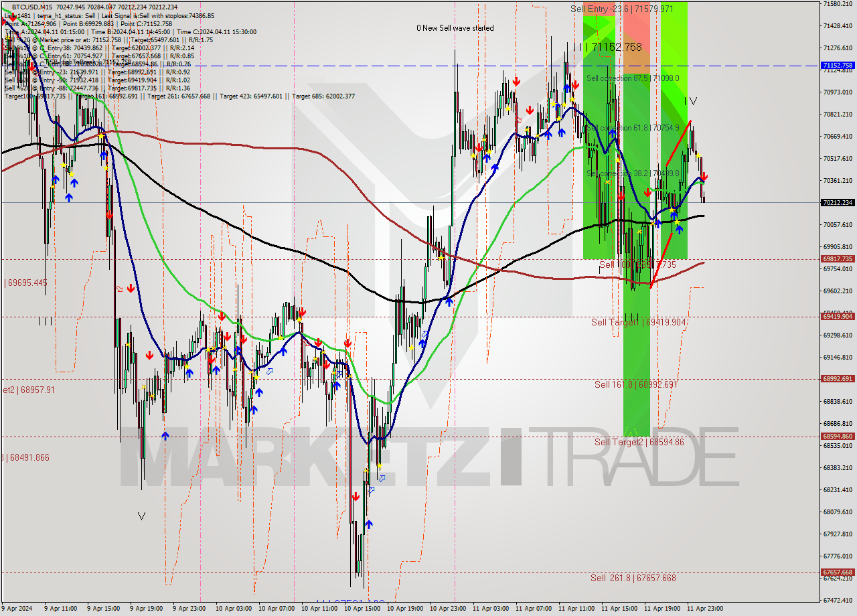Viewport: 857px width, 616px height.
Task: Click '10 Apr 03:00' on the time axis
Action: click(233, 609)
